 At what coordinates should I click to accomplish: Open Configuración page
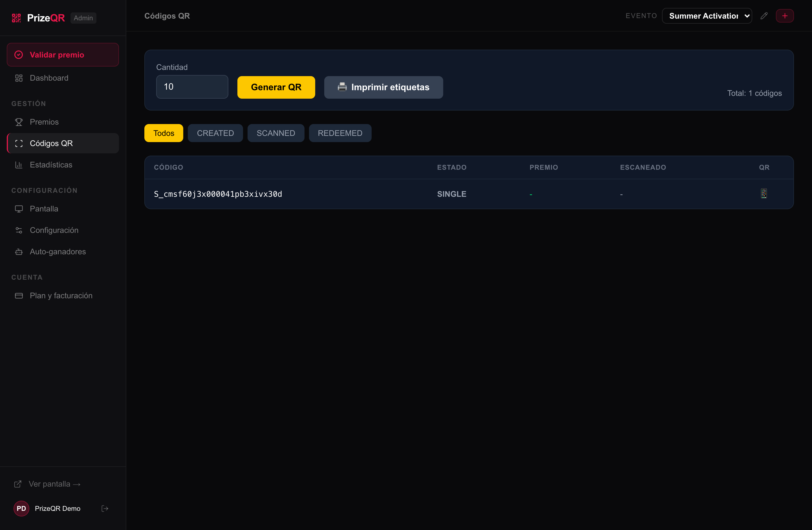(x=63, y=230)
